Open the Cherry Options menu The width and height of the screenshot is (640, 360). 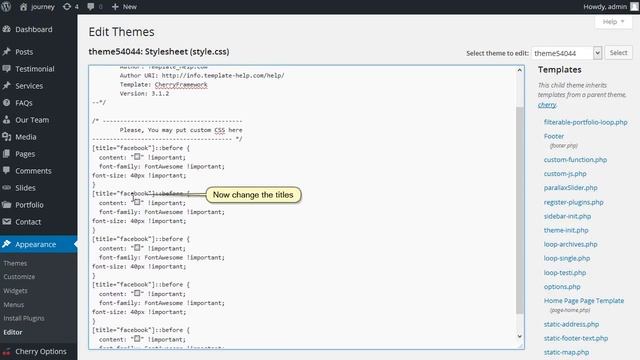(x=41, y=351)
